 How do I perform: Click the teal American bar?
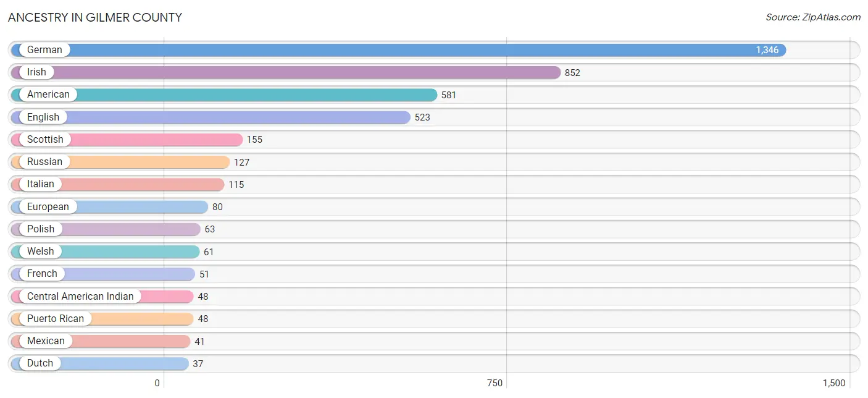[x=224, y=95]
